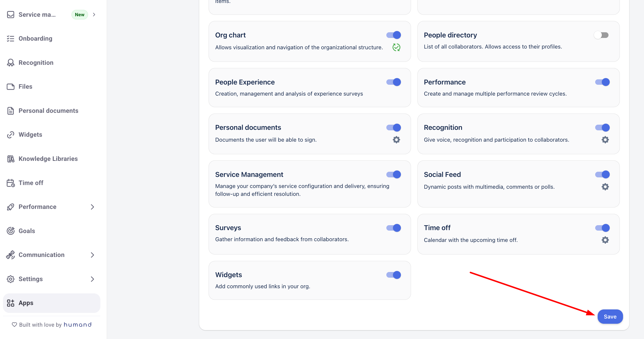Switch off the Widgets app toggle
The height and width of the screenshot is (339, 644).
tap(394, 274)
